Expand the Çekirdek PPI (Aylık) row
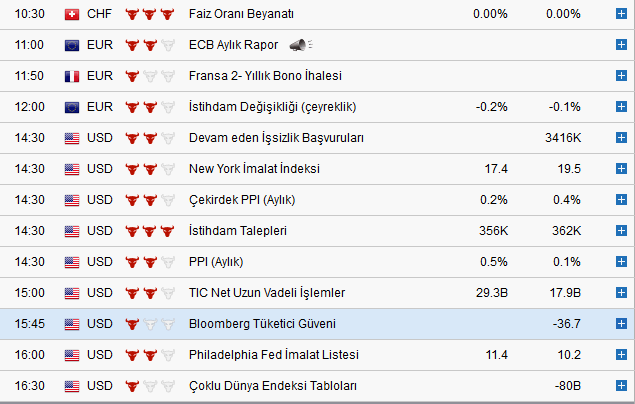Image resolution: width=635 pixels, height=404 pixels. 622,200
